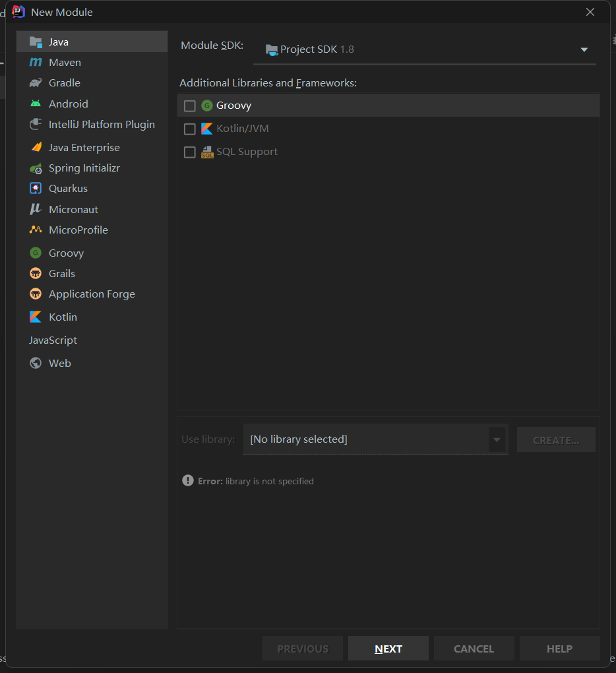The width and height of the screenshot is (616, 673).
Task: Click the Quarkus icon
Action: click(x=36, y=189)
